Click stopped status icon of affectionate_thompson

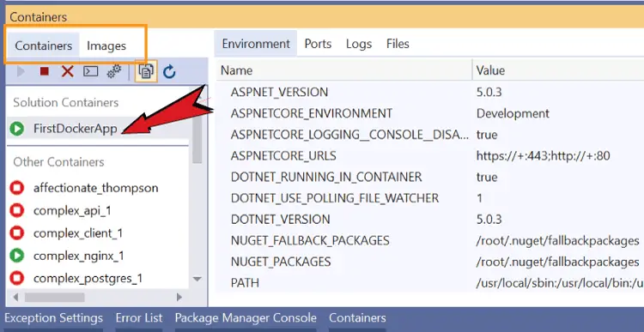pos(17,188)
